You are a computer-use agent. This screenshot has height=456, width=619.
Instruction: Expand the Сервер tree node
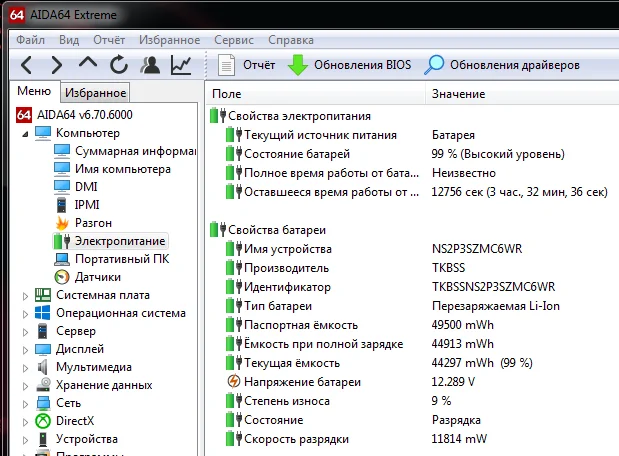click(25, 332)
